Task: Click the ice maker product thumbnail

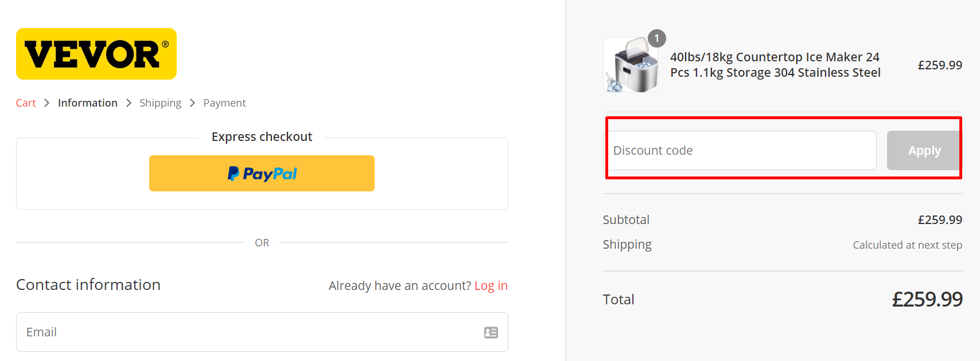Action: (631, 64)
